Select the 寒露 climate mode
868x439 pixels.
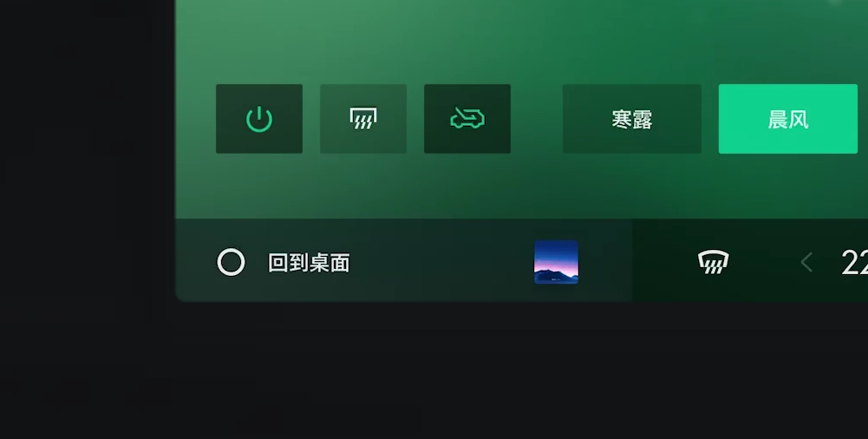632,119
